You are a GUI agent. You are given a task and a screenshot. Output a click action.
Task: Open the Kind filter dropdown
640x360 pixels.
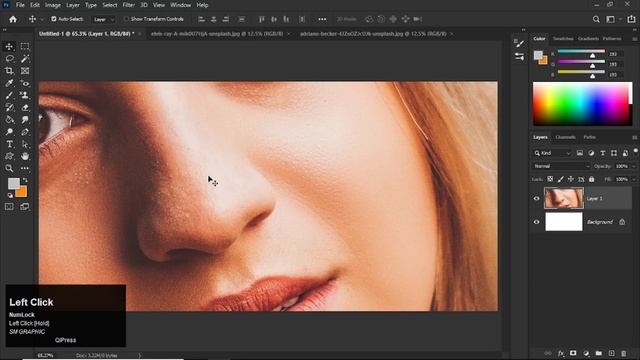(x=552, y=153)
